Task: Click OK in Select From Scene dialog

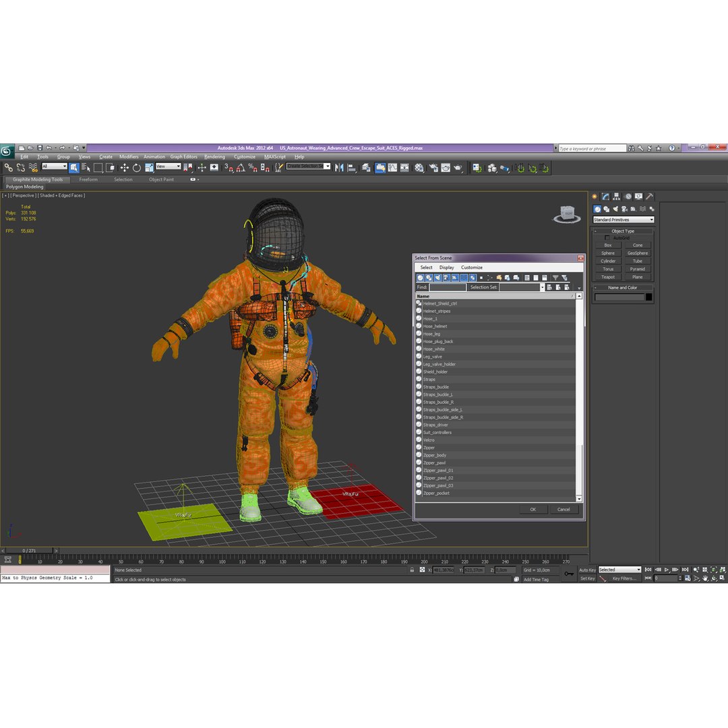Action: (533, 510)
